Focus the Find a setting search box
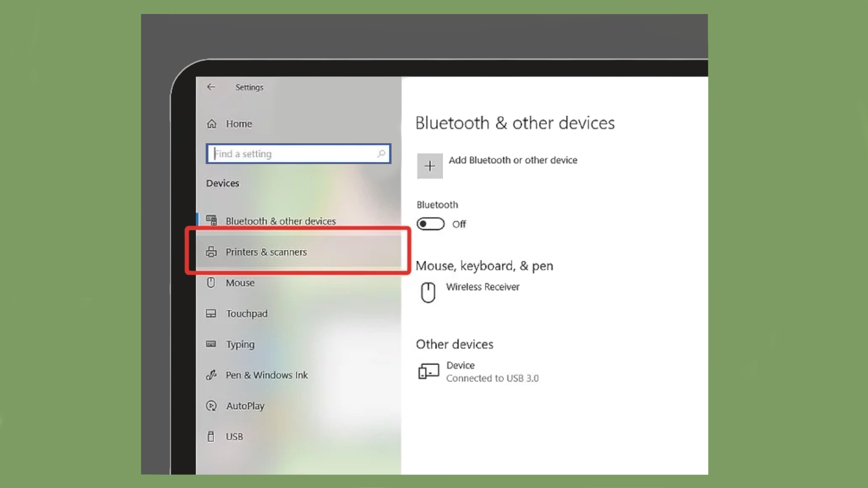The height and width of the screenshot is (488, 868). [x=298, y=154]
